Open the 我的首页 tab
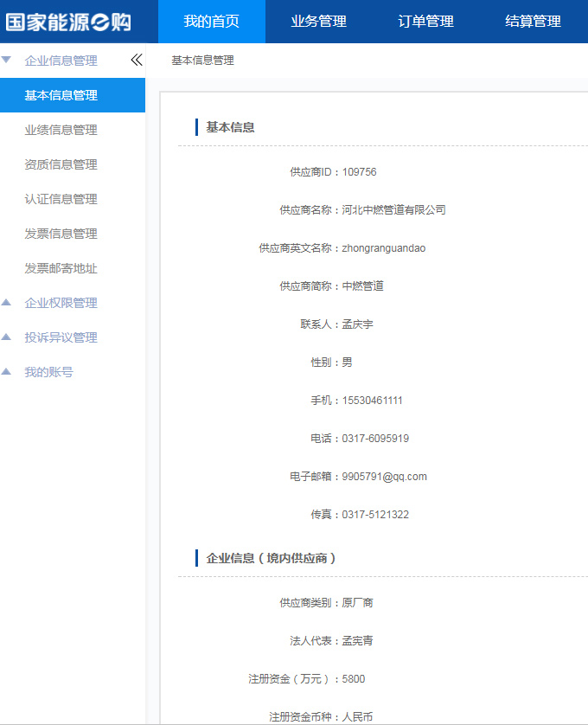The height and width of the screenshot is (725, 588). [212, 22]
